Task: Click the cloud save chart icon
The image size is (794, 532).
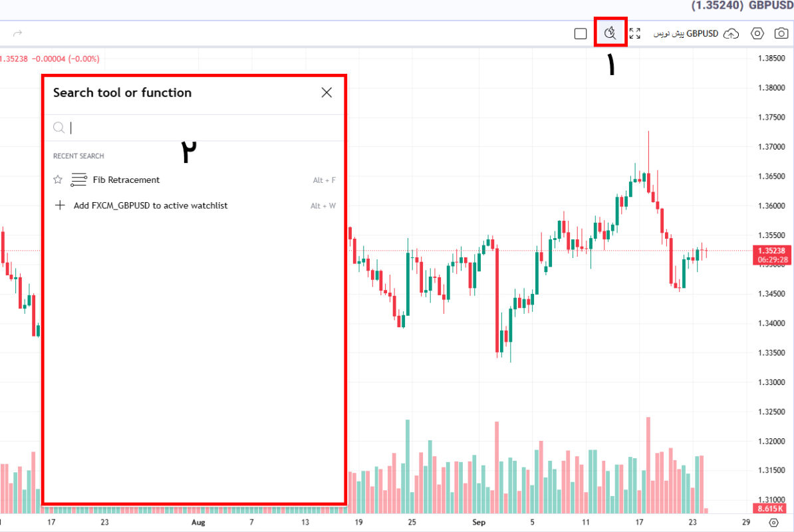Action: pos(731,33)
